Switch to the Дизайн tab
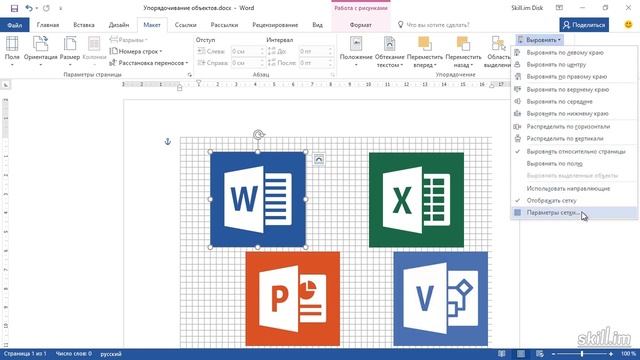This screenshot has height=360, width=640. pyautogui.click(x=119, y=25)
